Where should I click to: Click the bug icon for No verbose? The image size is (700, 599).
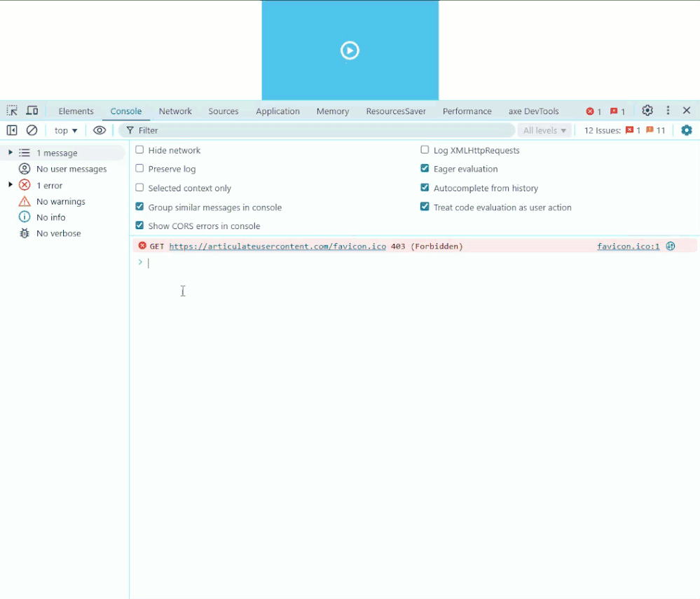pyautogui.click(x=25, y=233)
